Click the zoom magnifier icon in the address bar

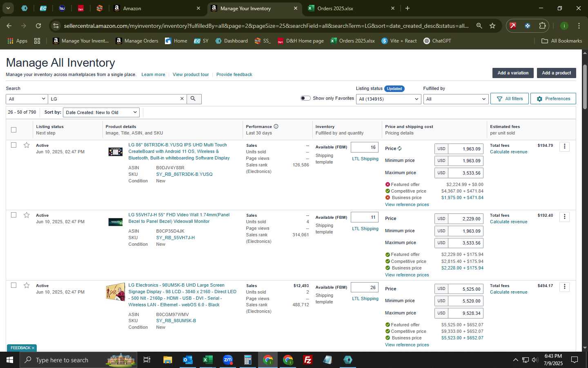(x=479, y=26)
